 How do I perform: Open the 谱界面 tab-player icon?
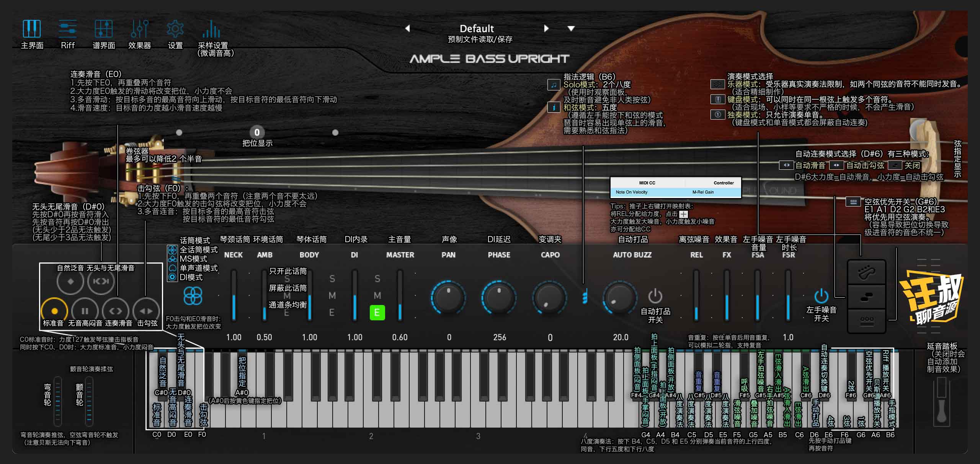pyautogui.click(x=104, y=29)
